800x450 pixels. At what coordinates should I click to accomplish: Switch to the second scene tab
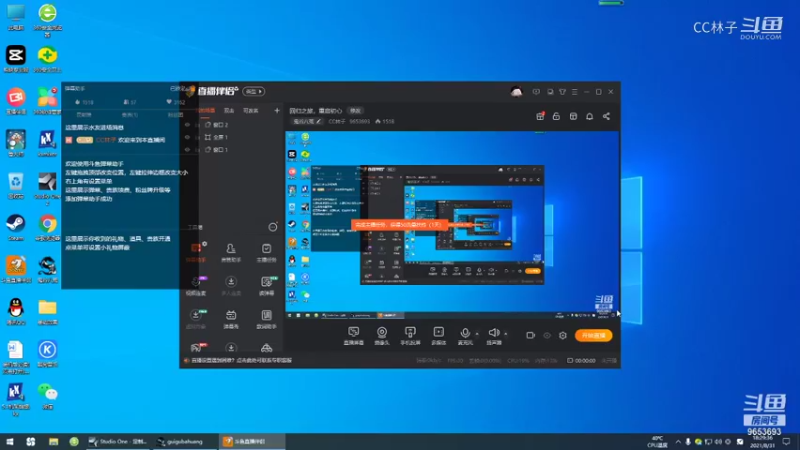[x=229, y=110]
